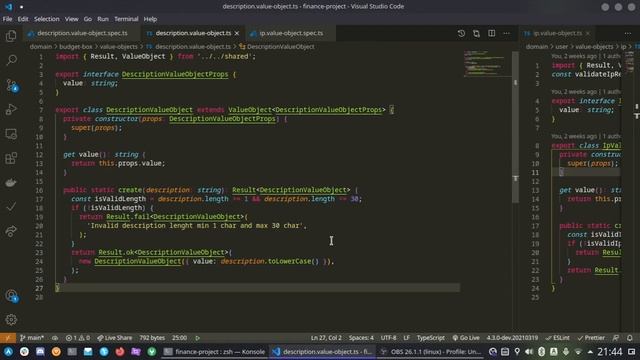Open the Edit menu
The image size is (640, 360).
[x=23, y=19]
